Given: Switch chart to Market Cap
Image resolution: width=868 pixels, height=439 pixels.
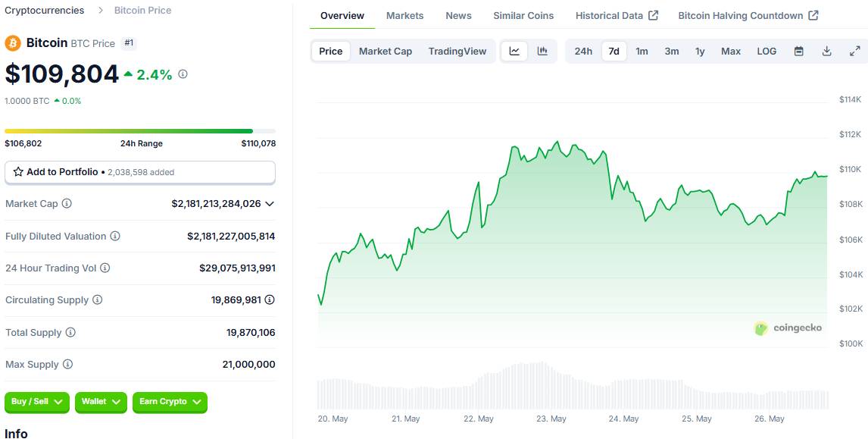Looking at the screenshot, I should coord(386,51).
